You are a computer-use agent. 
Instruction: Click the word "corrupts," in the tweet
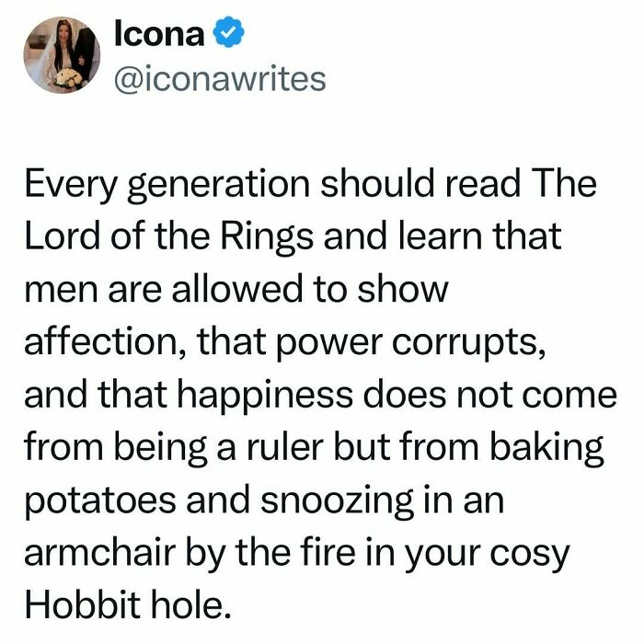tap(469, 344)
